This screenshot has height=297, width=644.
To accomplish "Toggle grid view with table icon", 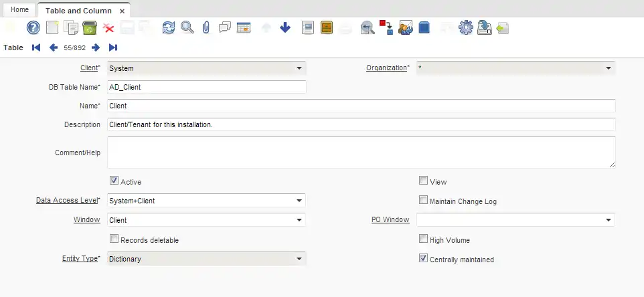I will (244, 28).
